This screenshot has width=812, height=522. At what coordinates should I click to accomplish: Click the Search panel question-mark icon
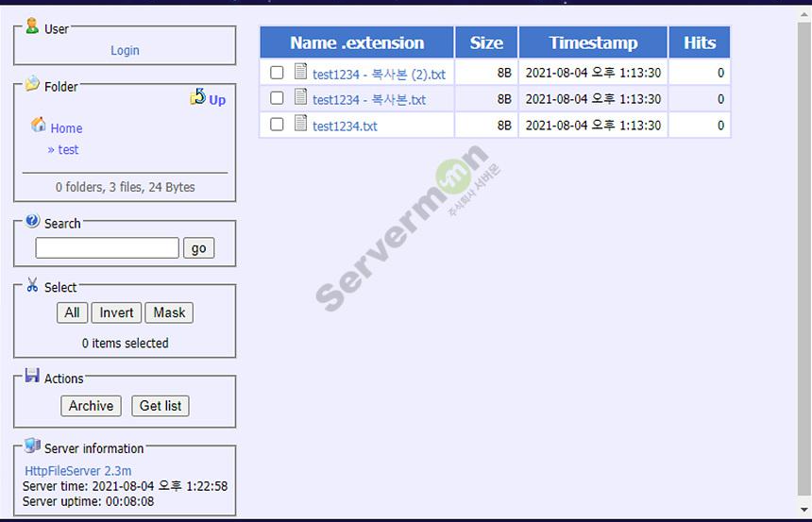coord(32,221)
